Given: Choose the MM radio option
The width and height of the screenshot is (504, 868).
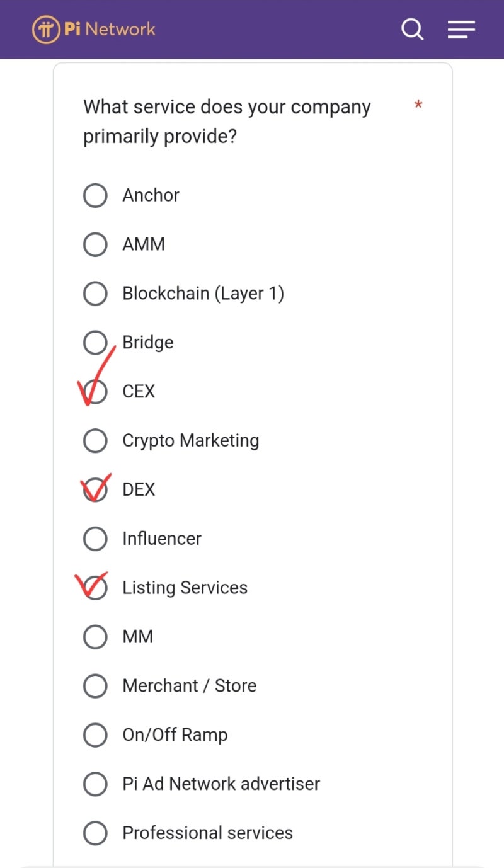Looking at the screenshot, I should [95, 637].
